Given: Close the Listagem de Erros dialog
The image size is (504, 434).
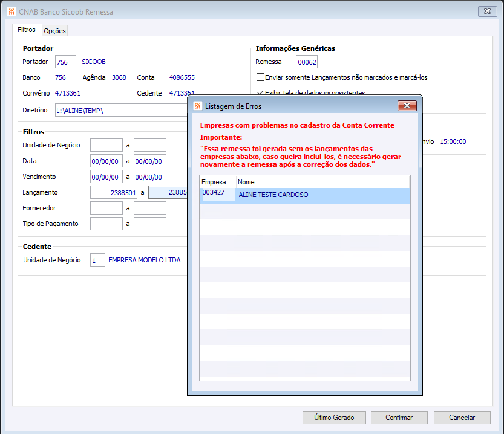Looking at the screenshot, I should [407, 106].
